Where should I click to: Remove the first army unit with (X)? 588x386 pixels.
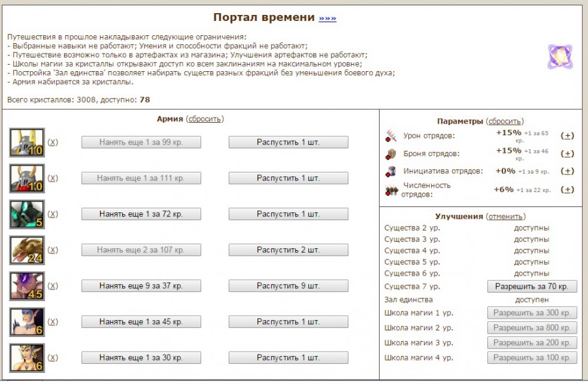click(53, 142)
